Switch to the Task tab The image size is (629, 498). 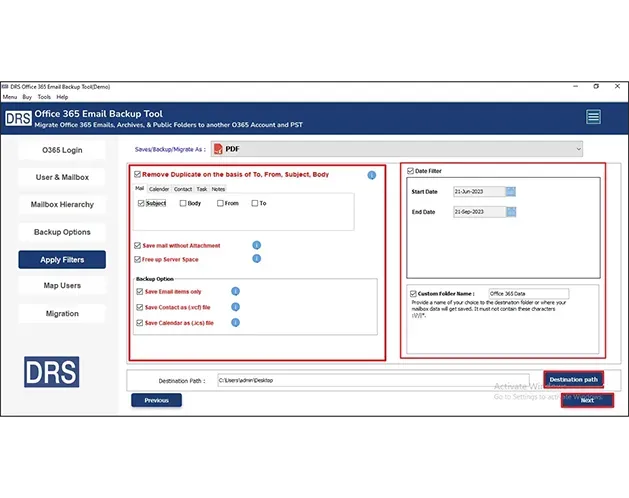click(202, 189)
